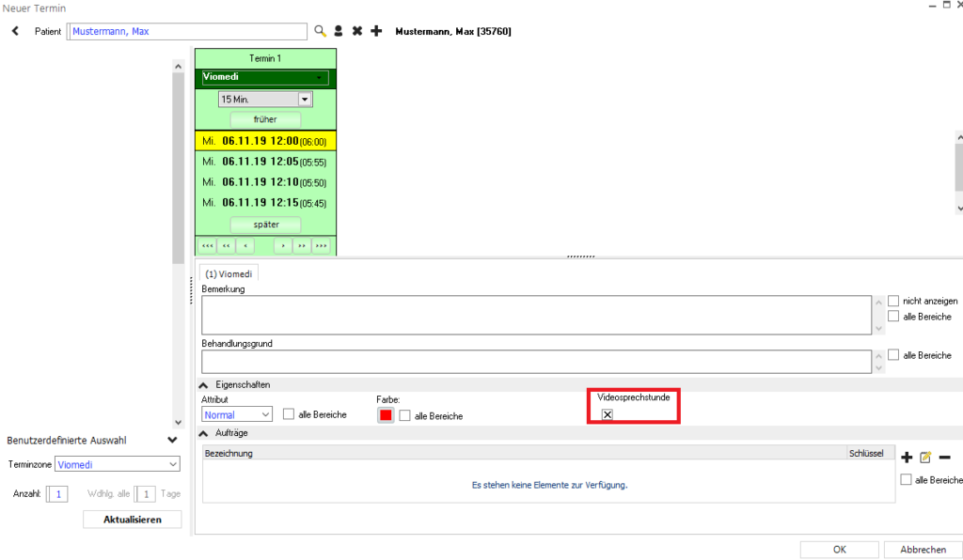963x560 pixels.
Task: Tick 'alle Bereiche' next to Behandlungsgrund
Action: pos(893,355)
